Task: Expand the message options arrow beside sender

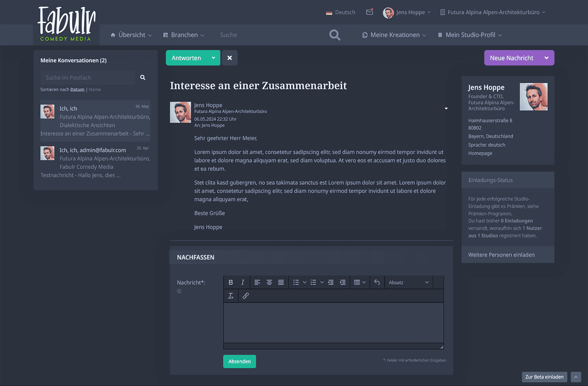Action: (446, 109)
